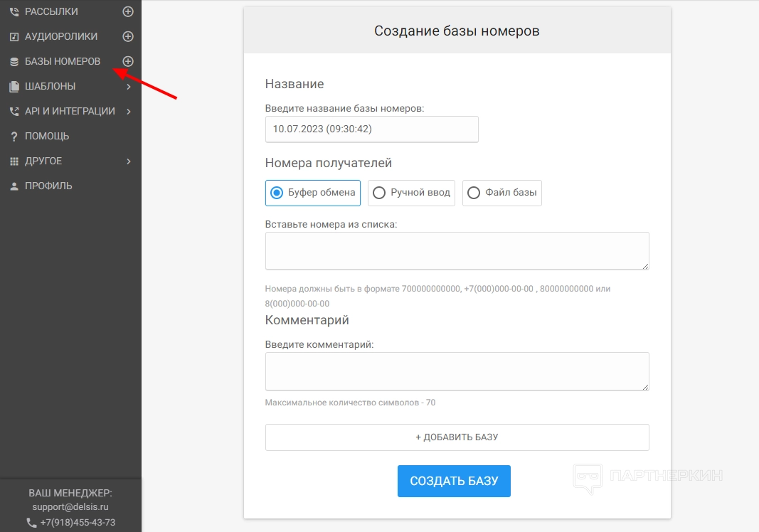This screenshot has height=532, width=759.
Task: Open the ПРОФИЛЬ menu item
Action: click(48, 186)
